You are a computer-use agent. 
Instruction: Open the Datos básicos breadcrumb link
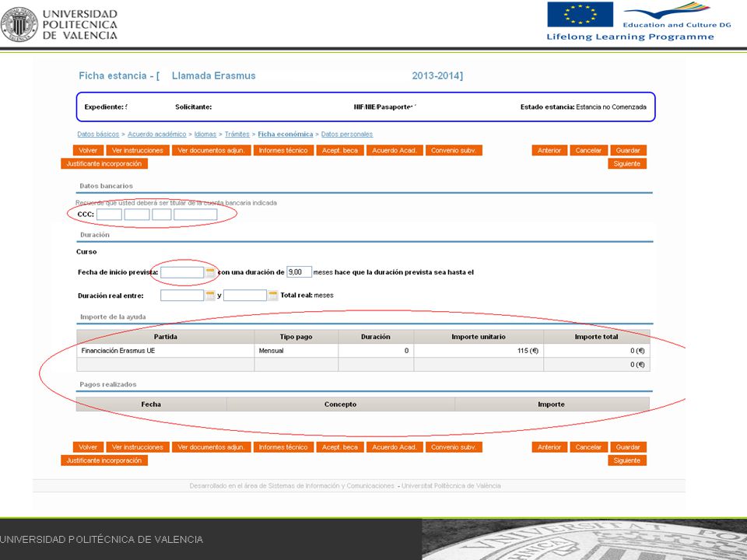[98, 135]
